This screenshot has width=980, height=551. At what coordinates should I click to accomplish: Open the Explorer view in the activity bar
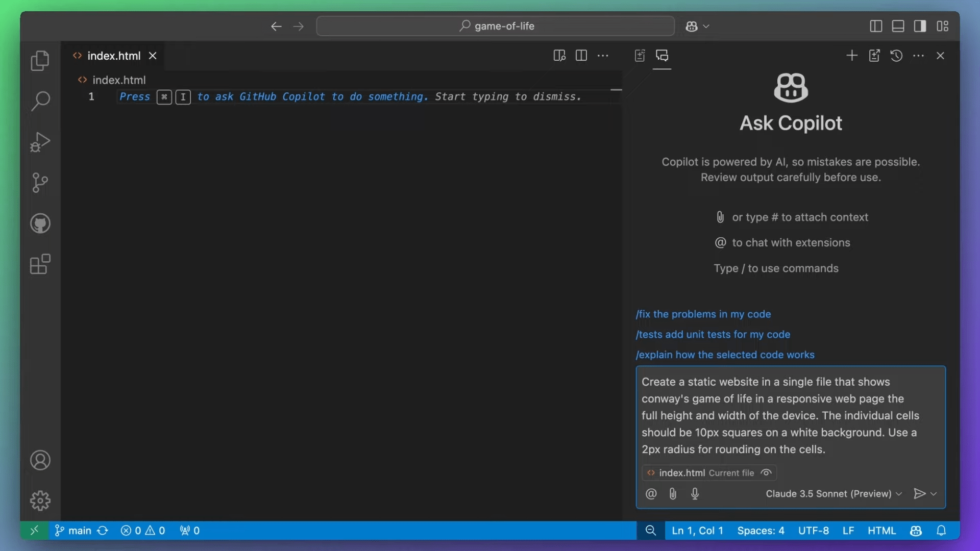coord(40,61)
